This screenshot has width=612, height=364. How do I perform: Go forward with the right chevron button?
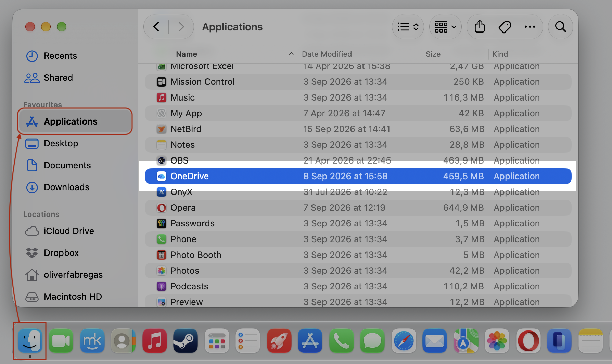pos(181,27)
